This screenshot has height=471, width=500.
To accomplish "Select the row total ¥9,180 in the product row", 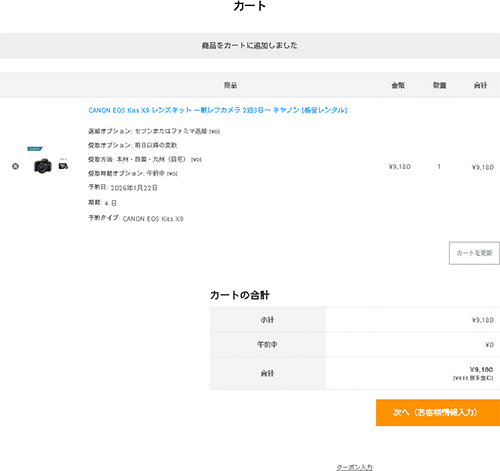I will [x=482, y=167].
